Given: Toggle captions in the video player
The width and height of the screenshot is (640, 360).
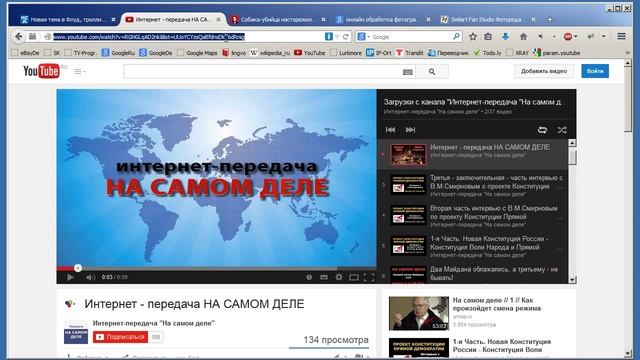Looking at the screenshot, I should point(324,277).
